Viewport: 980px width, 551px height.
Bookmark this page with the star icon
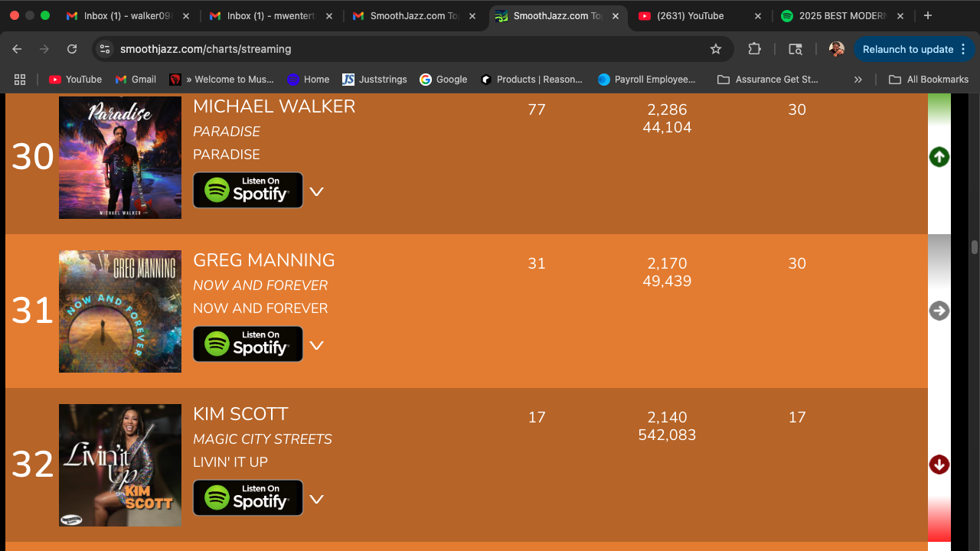[x=716, y=49]
